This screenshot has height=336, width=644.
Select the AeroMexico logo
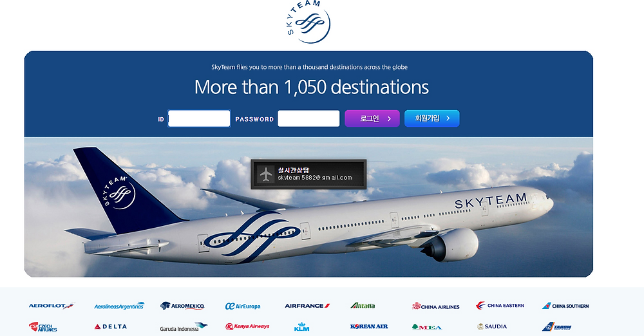click(x=182, y=306)
